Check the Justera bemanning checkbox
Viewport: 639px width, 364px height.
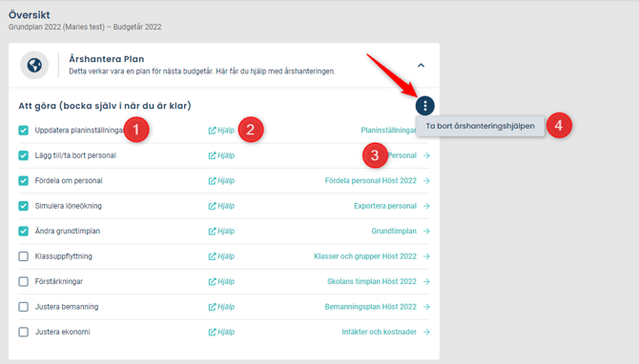(x=23, y=307)
